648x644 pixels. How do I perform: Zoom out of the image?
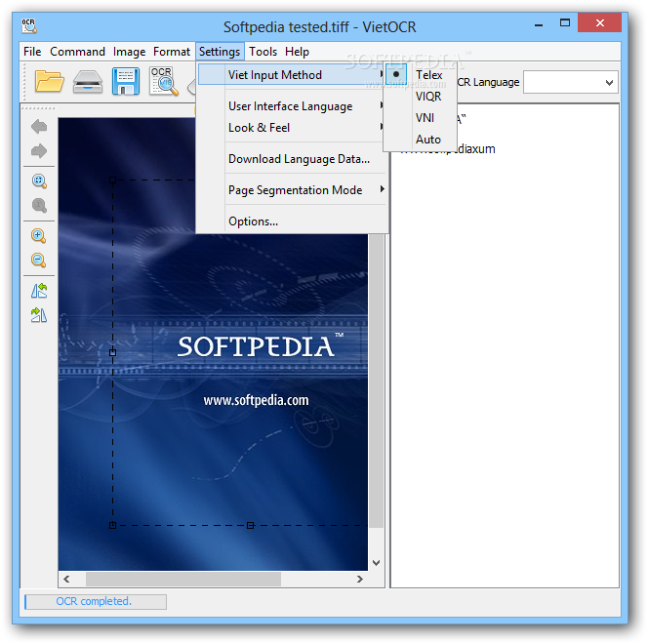38,261
